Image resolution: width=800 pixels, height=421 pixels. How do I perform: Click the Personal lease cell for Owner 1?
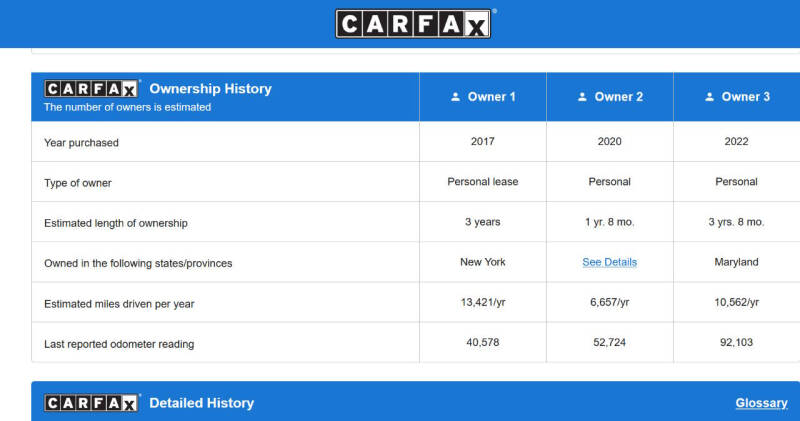click(x=483, y=182)
